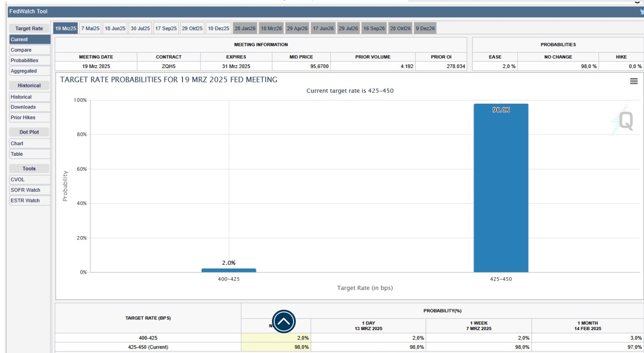The image size is (644, 353).
Task: Show the Probabilities sidebar view
Action: click(x=30, y=60)
